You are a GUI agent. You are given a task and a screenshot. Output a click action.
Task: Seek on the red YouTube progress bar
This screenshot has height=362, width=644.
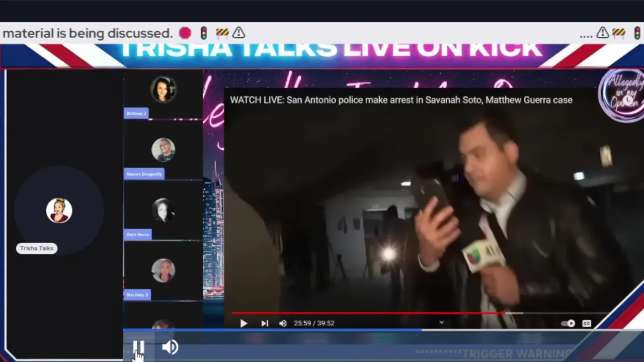click(419, 313)
